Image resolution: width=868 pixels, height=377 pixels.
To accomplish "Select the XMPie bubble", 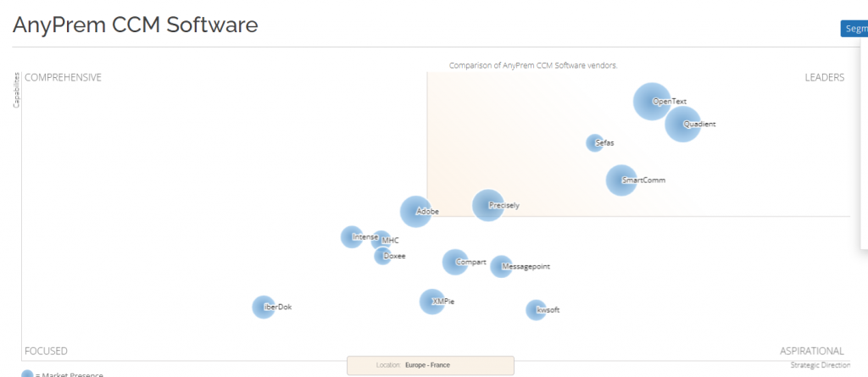I will [x=432, y=301].
